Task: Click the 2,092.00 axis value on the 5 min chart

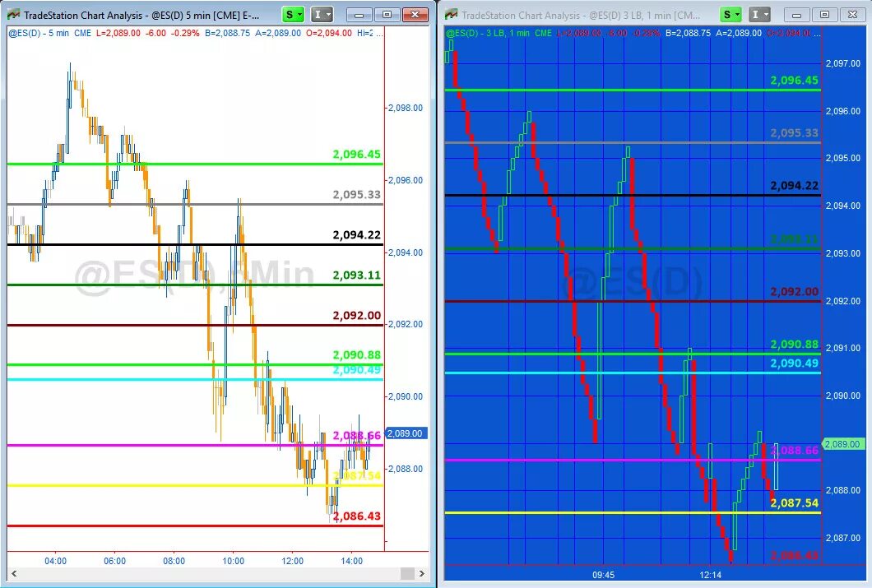Action: click(406, 324)
